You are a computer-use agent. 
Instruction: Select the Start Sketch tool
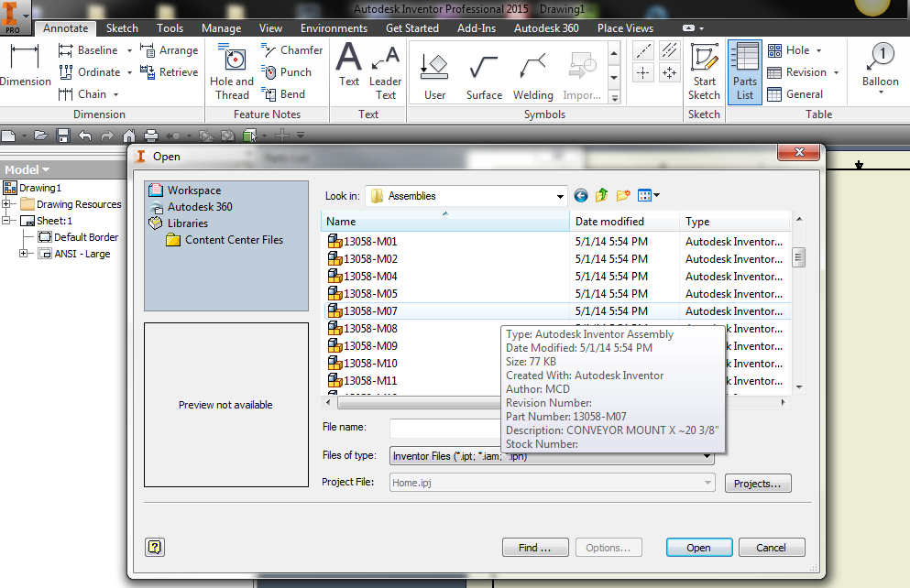click(703, 71)
